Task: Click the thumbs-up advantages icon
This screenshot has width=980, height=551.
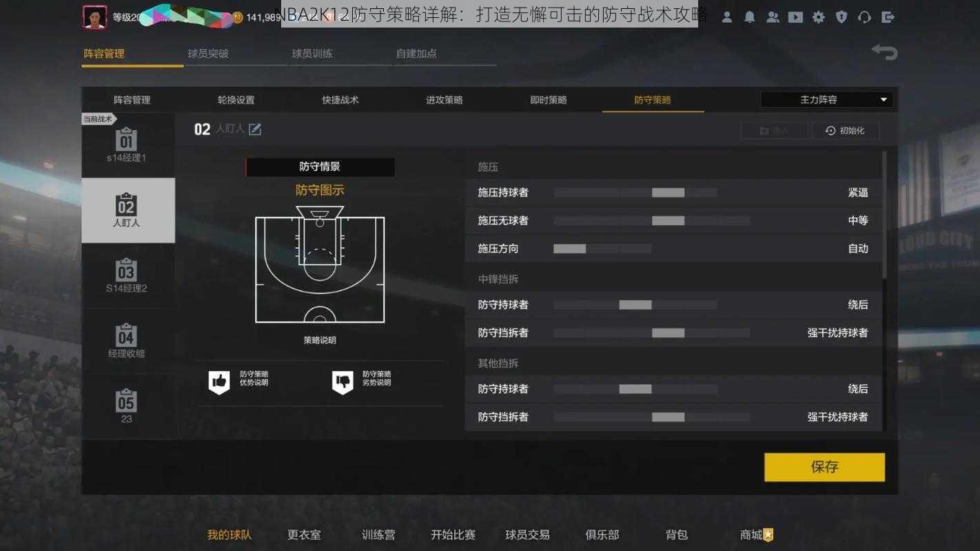Action: pos(219,382)
